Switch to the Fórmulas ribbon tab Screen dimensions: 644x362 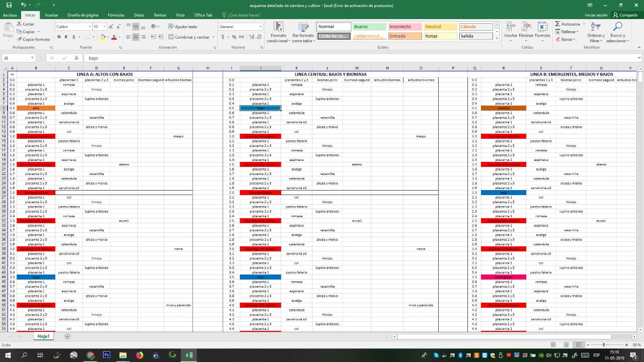point(116,15)
